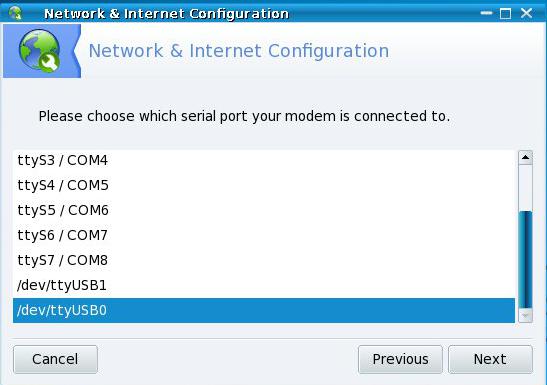Choose the ttyS5 / COM6 entry
Viewport: 547px width, 385px height.
[264, 210]
